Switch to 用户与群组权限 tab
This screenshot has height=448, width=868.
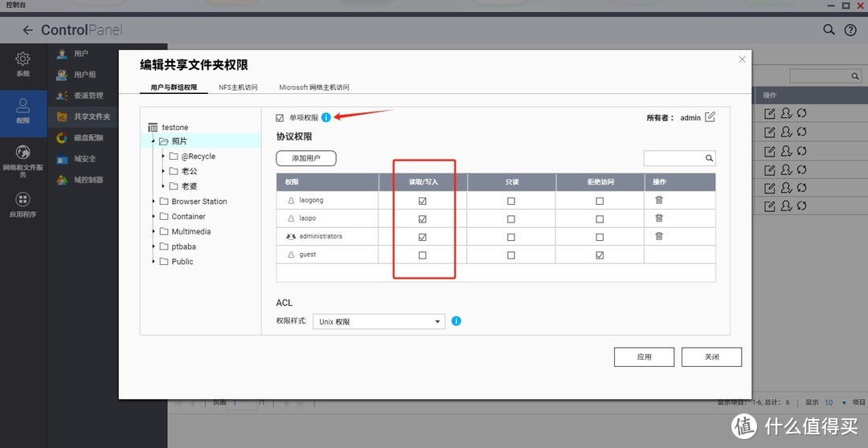[174, 88]
